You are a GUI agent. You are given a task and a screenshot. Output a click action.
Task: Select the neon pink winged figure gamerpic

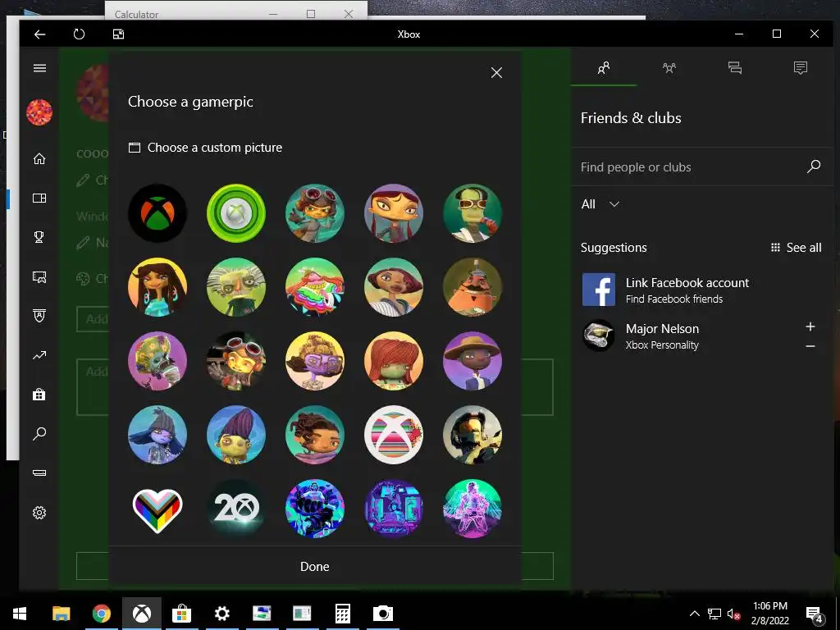pos(472,509)
